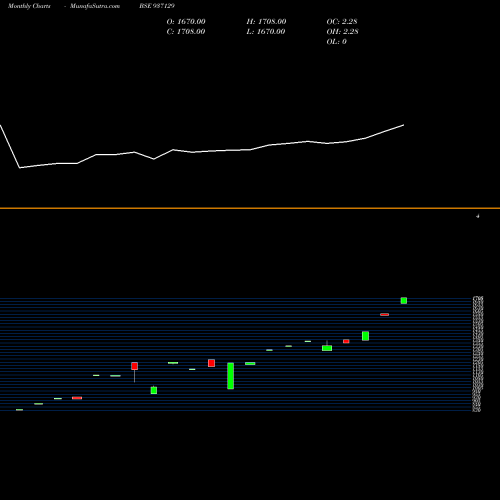Click the tallest green candlestick

230,376
